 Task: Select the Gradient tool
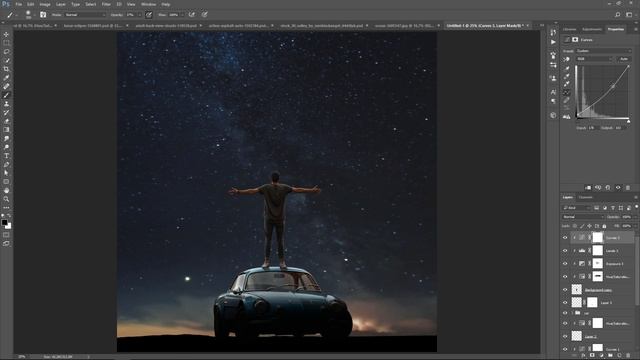pos(6,130)
